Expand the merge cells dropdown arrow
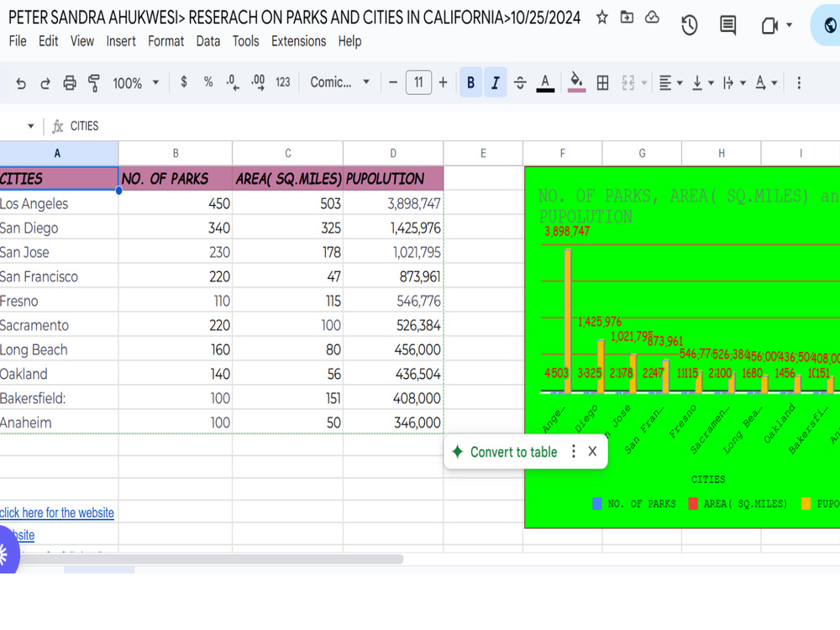Viewport: 840px width, 630px height. tap(644, 83)
